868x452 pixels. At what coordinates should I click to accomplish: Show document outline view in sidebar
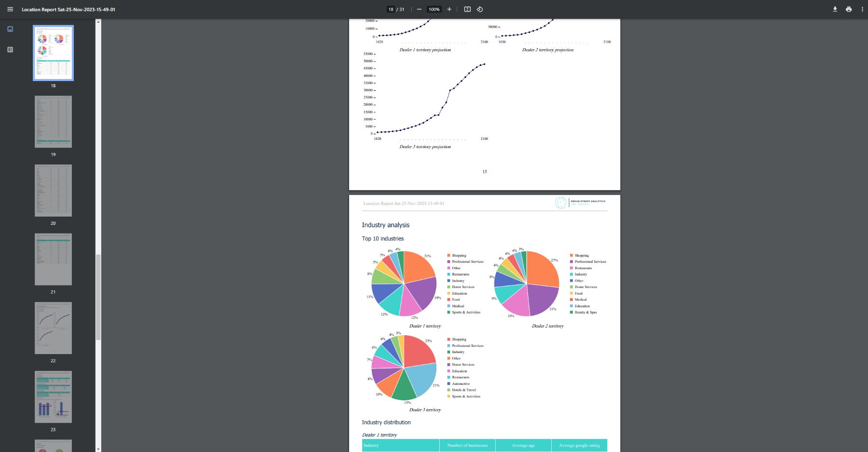(x=10, y=50)
